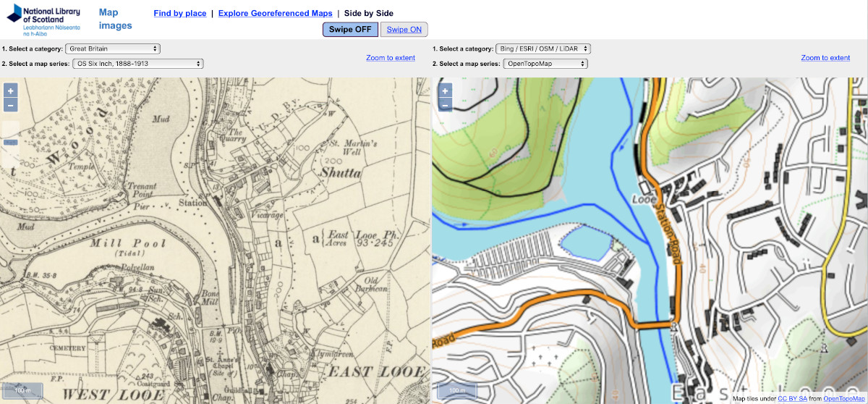Viewport: 868px width, 404px height.
Task: Zoom out on the left historical map
Action: coord(10,105)
